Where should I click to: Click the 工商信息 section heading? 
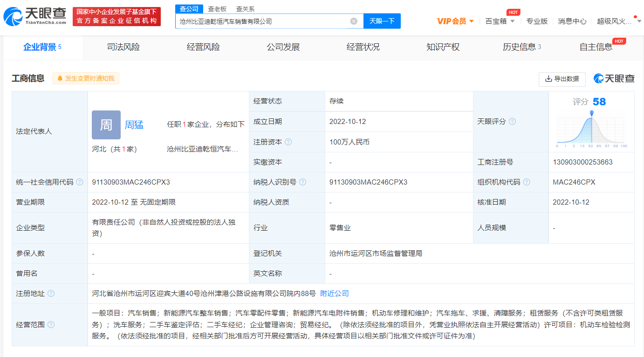pos(28,78)
